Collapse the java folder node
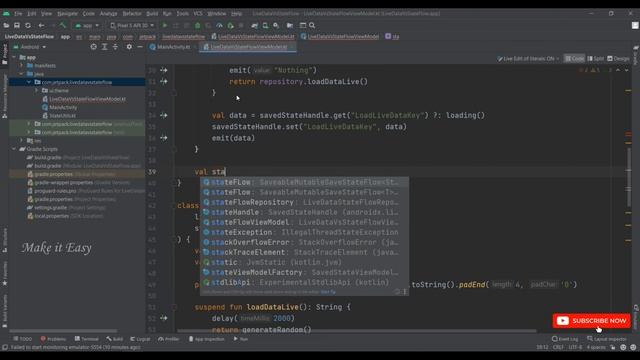Screen dimensions: 640x360 pyautogui.click(x=22, y=74)
